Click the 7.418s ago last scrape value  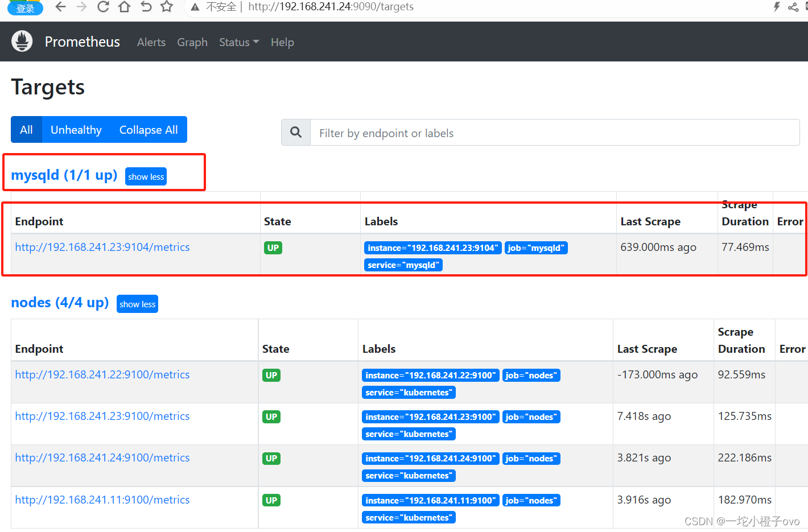(x=644, y=416)
